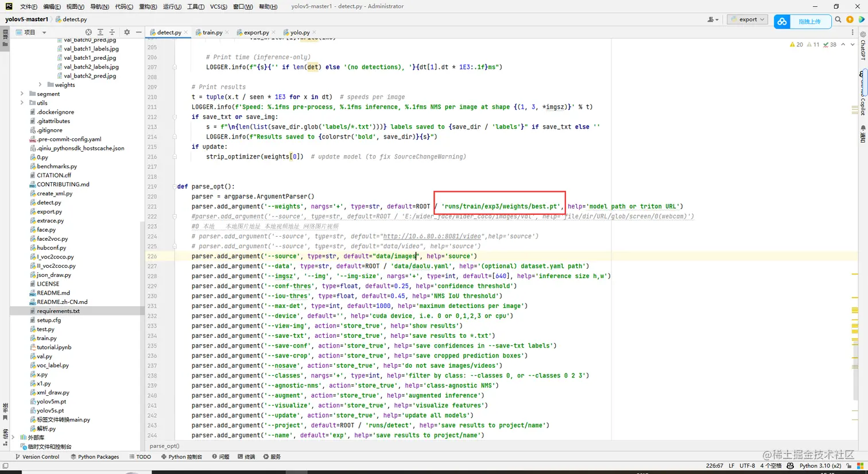Open the export run configuration dropdown

[x=747, y=20]
